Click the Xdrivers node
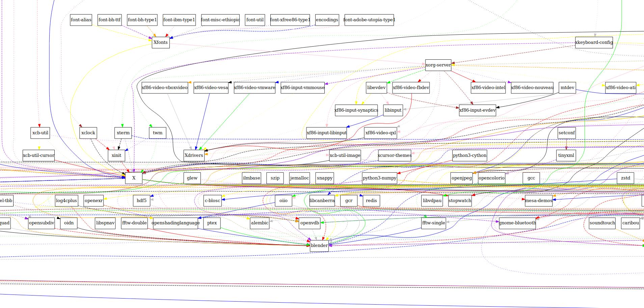This screenshot has width=644, height=308. pos(194,156)
